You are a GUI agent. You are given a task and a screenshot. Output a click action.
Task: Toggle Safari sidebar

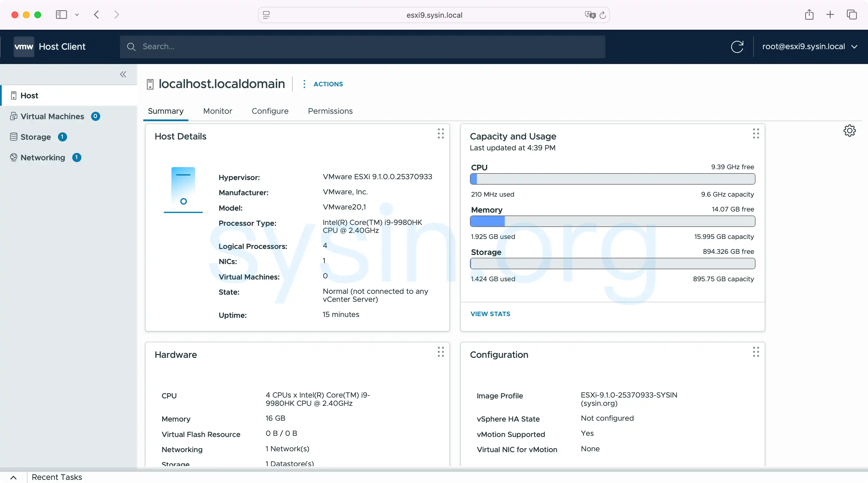[61, 15]
